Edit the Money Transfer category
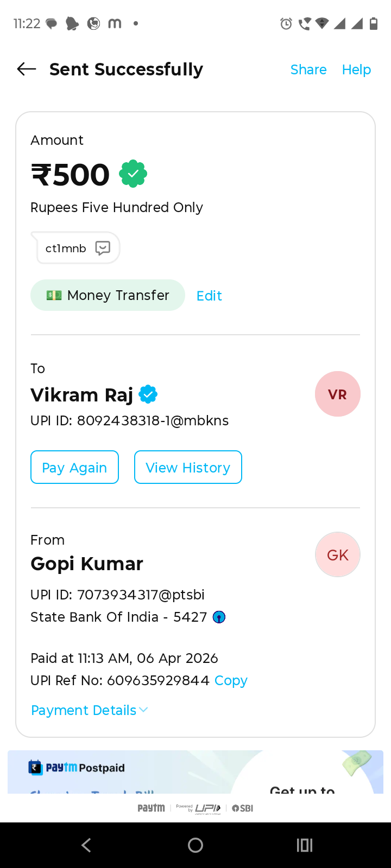The image size is (391, 868). tap(209, 296)
